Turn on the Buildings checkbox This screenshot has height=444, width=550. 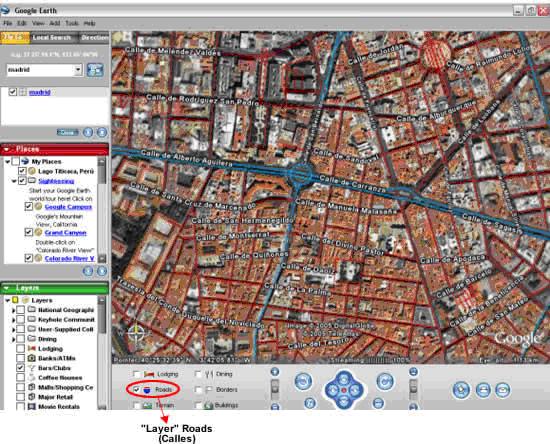(x=198, y=405)
